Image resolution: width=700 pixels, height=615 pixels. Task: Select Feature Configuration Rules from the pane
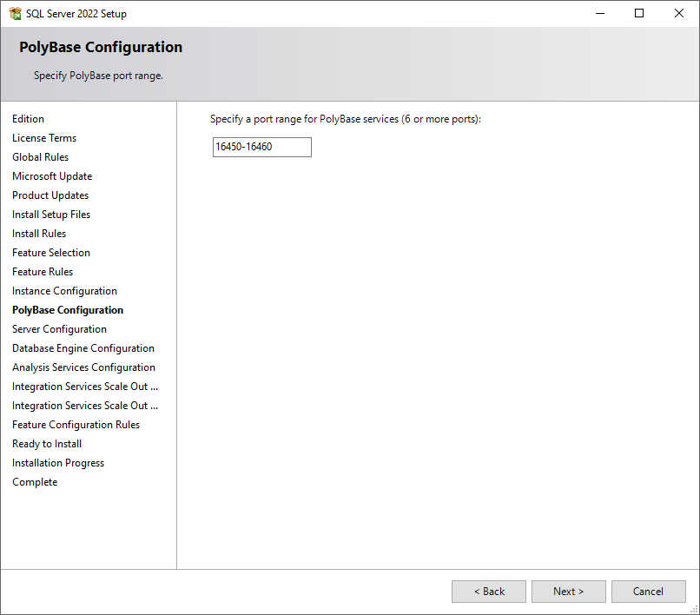tap(76, 424)
